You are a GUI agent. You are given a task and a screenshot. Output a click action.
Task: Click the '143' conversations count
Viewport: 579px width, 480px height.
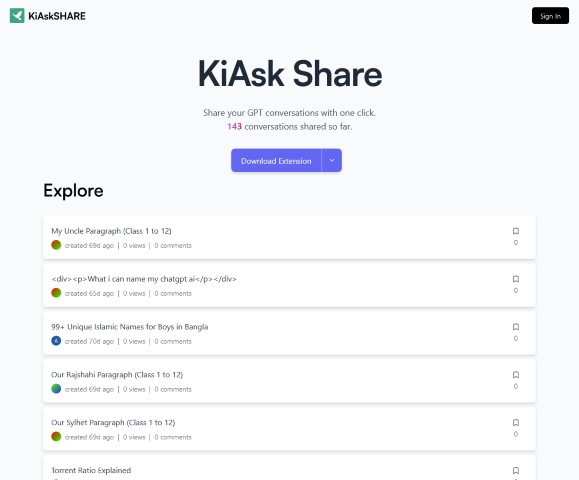tap(234, 127)
